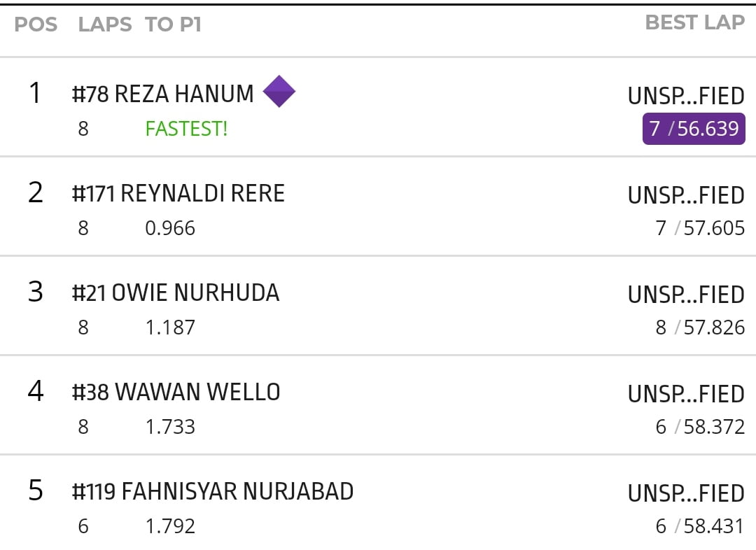Click the 1.187 gap value
Viewport: 756px width, 550px height.
pyautogui.click(x=170, y=328)
